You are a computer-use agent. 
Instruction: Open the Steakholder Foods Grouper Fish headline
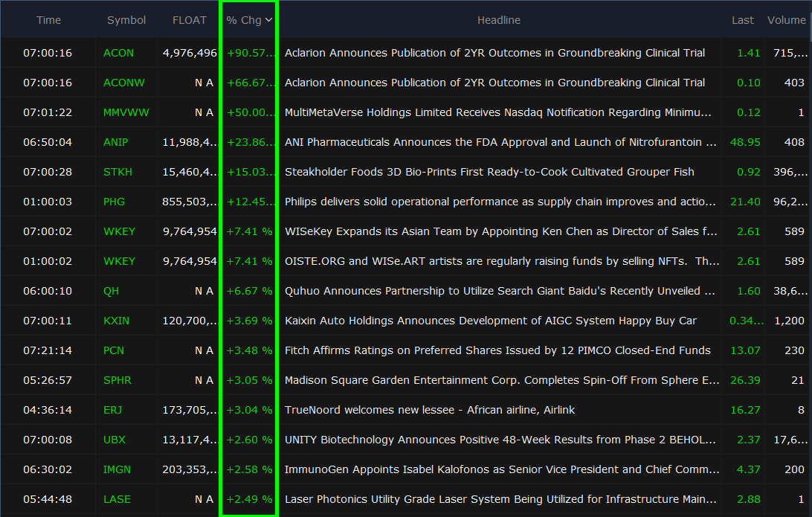pos(489,172)
